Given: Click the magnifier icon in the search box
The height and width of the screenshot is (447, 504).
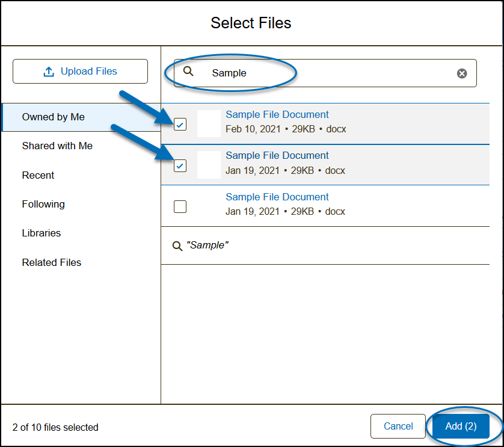Looking at the screenshot, I should point(188,72).
